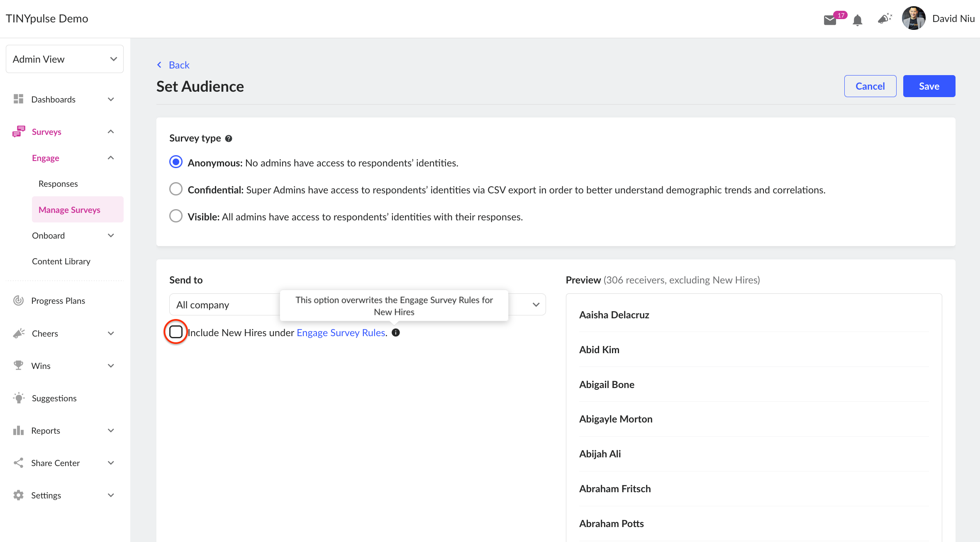Open the Onboard menu item
The width and height of the screenshot is (980, 542).
(48, 235)
